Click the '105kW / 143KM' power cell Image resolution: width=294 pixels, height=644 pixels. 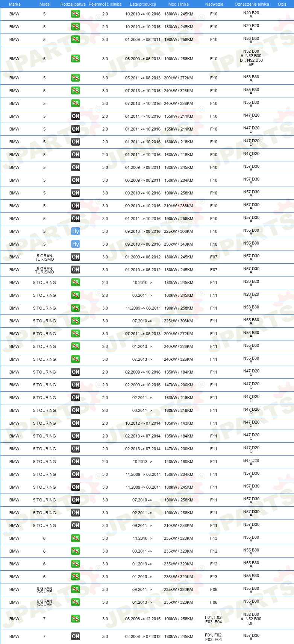pyautogui.click(x=179, y=423)
